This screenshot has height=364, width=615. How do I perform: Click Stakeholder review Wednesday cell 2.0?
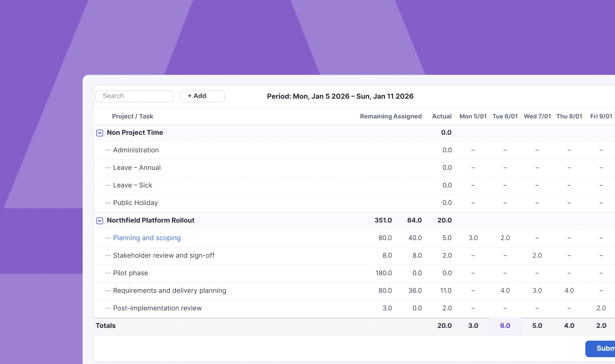[x=537, y=255]
